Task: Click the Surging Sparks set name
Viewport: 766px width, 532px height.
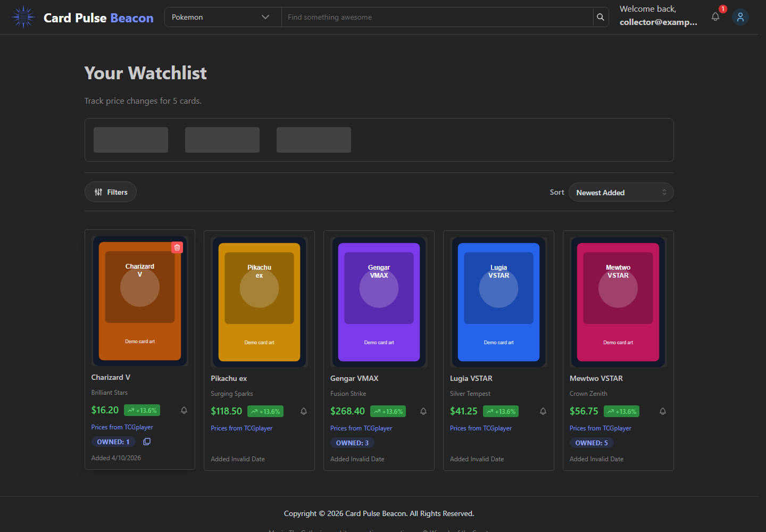Action: (x=232, y=394)
